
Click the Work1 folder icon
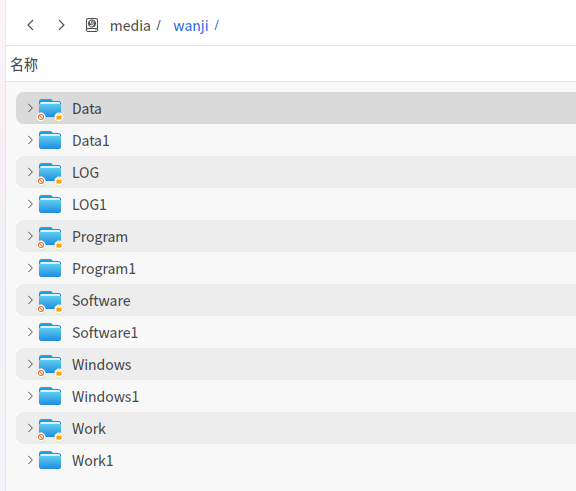[50, 460]
